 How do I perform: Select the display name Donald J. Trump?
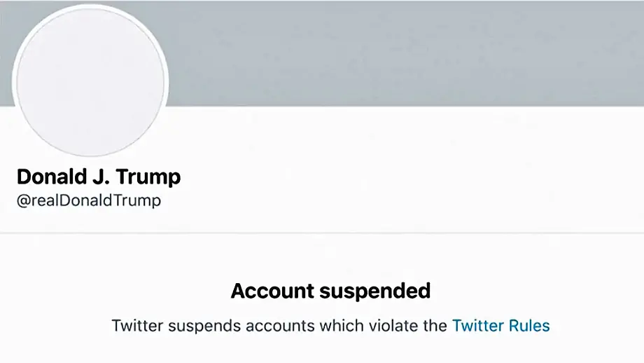tap(99, 177)
